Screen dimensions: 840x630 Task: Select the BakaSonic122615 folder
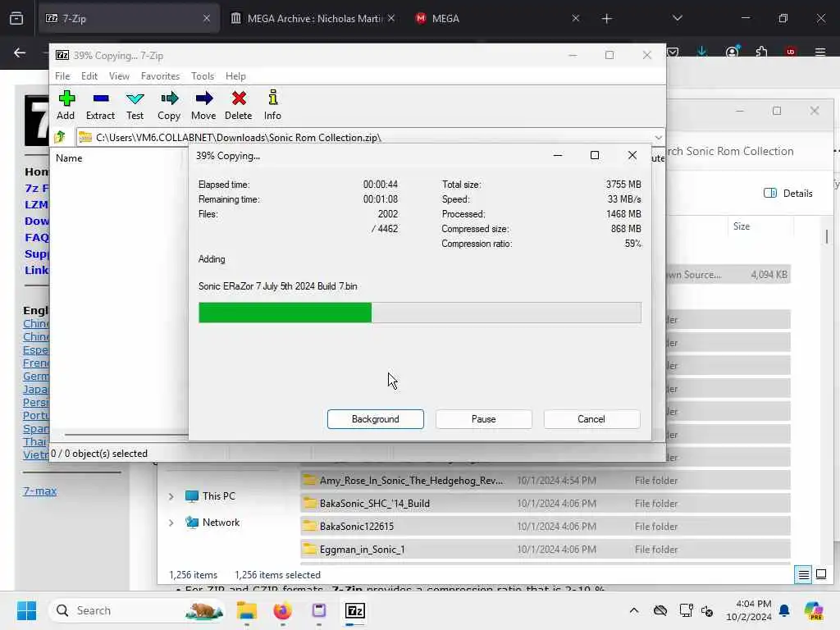coord(545,527)
